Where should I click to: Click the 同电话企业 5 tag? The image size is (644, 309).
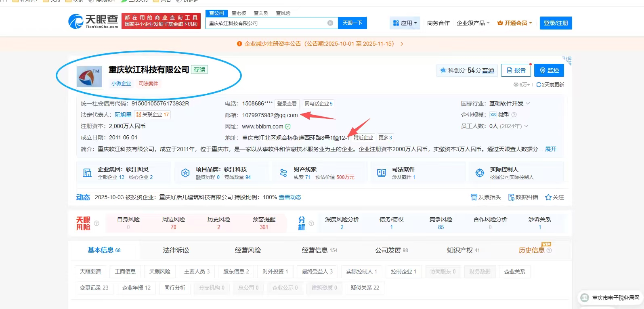click(319, 104)
